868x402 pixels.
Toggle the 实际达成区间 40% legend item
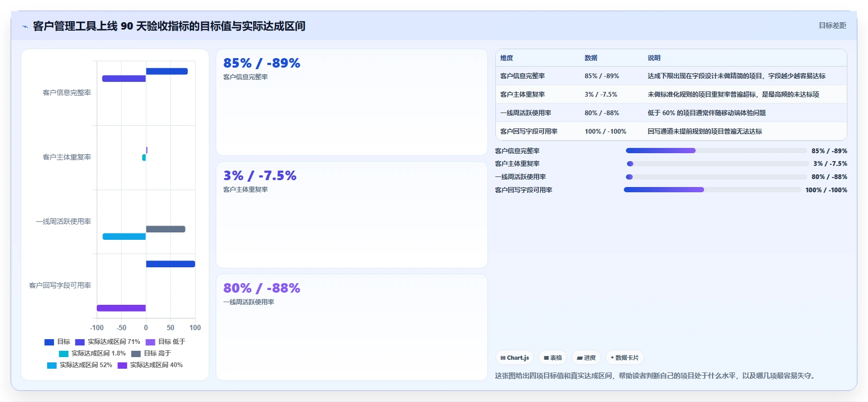click(x=150, y=365)
